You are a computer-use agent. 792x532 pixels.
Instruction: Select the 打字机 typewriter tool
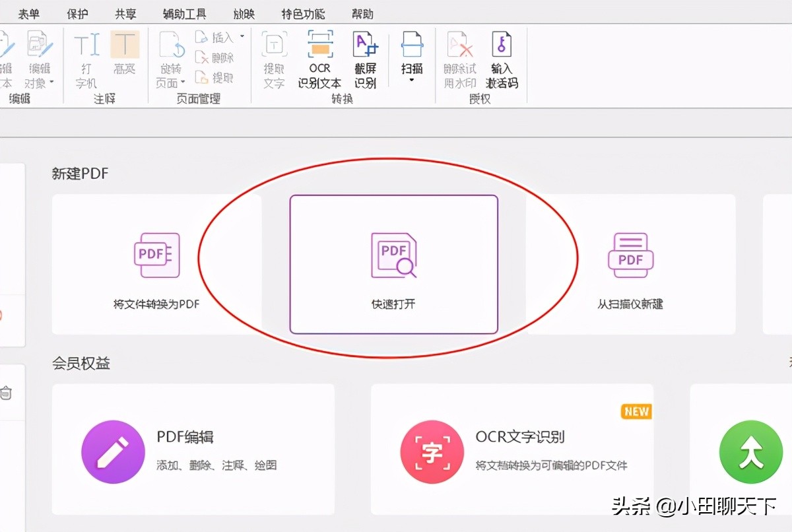(86, 59)
